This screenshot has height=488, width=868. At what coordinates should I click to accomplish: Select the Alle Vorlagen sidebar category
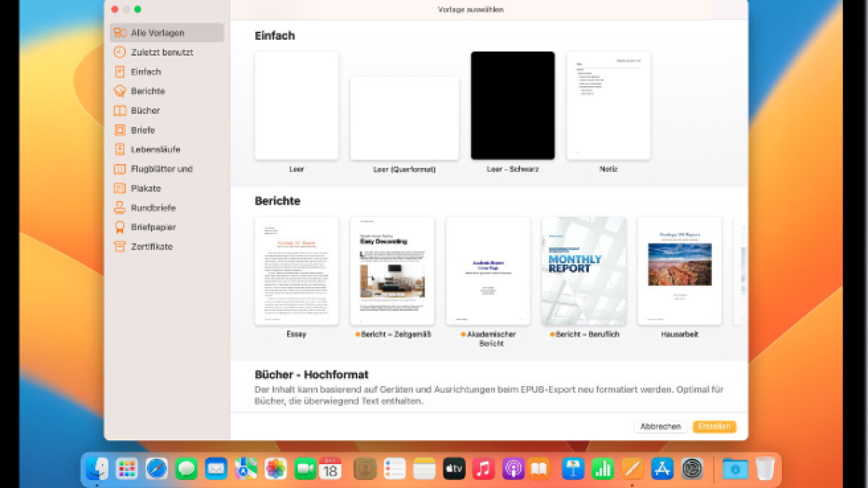[166, 33]
